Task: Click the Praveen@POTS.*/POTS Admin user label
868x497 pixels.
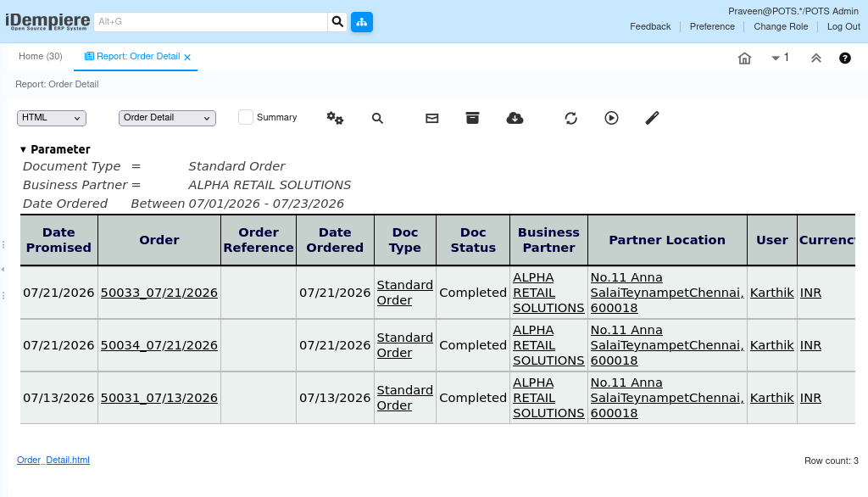Action: point(793,11)
